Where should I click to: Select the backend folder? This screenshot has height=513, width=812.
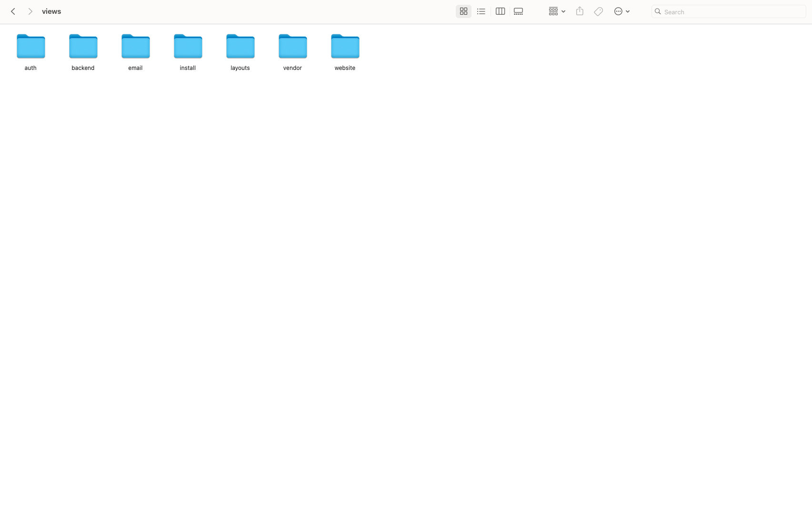pyautogui.click(x=83, y=47)
